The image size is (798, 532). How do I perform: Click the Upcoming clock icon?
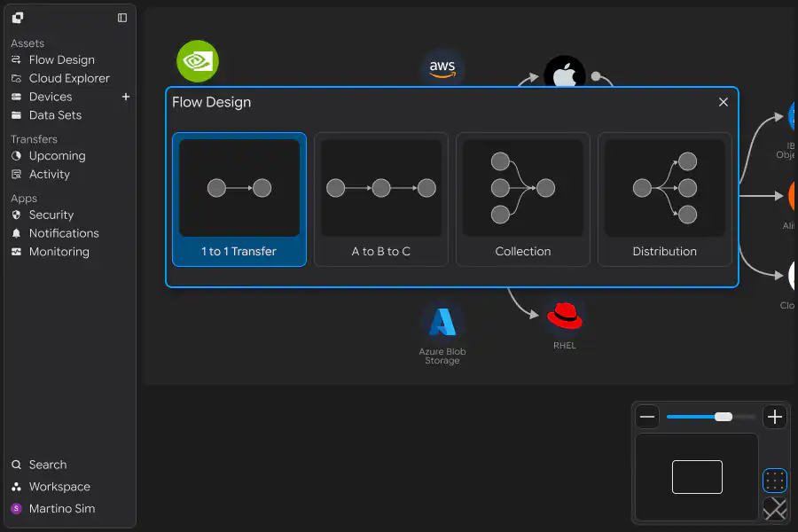coord(16,156)
